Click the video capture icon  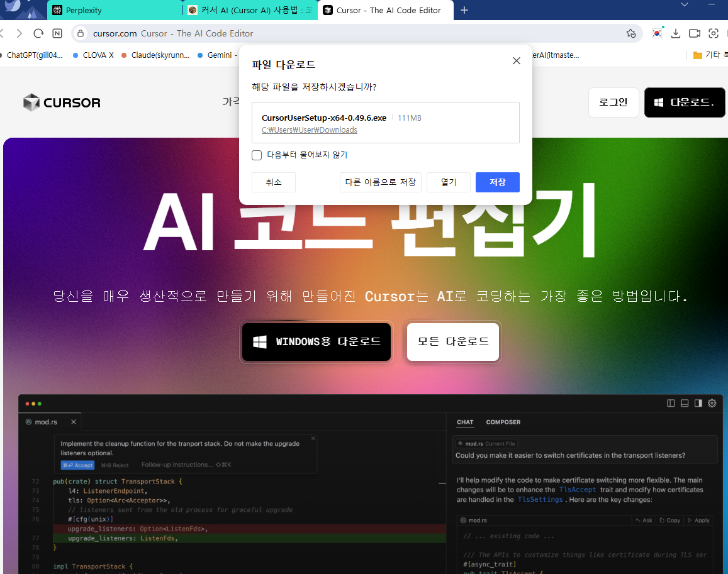click(x=695, y=33)
